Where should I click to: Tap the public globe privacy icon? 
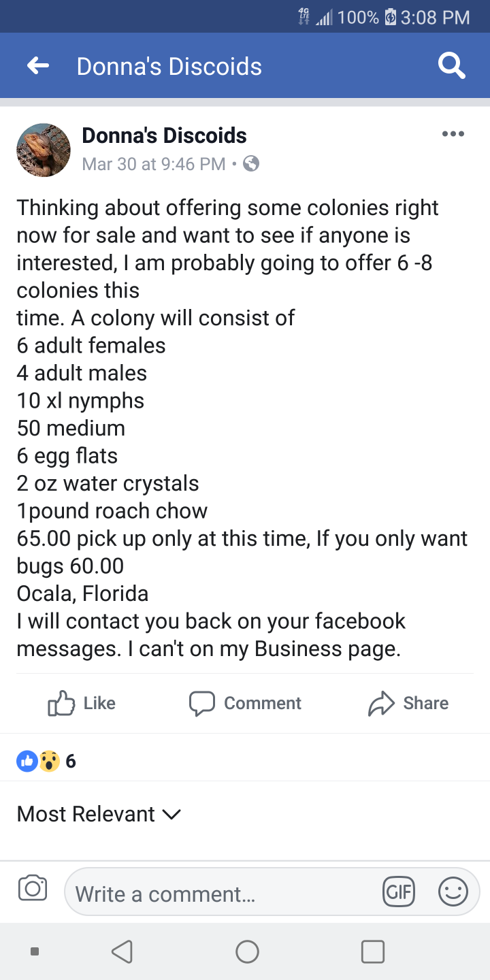pos(251,164)
